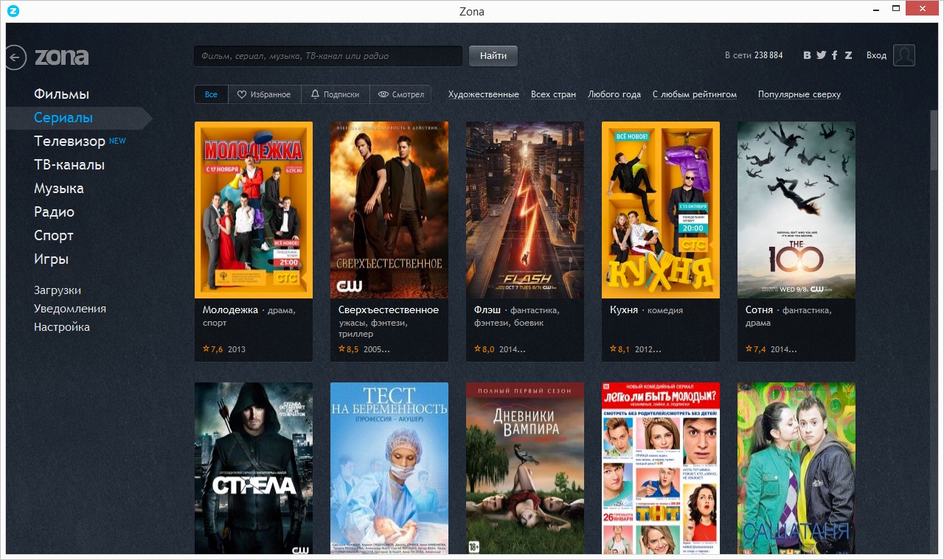The image size is (944, 560).
Task: Open Телевизор section
Action: pos(69,141)
